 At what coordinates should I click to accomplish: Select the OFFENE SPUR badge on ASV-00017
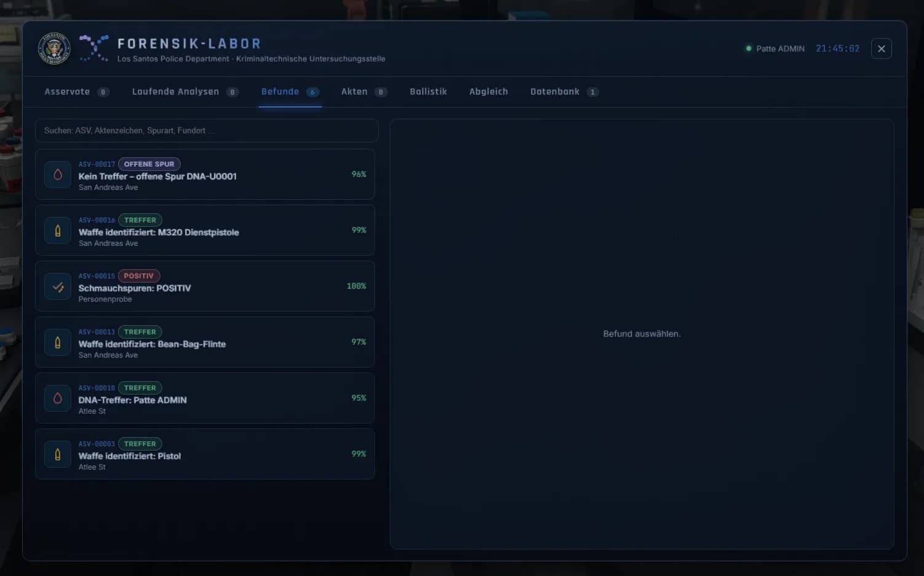point(149,164)
